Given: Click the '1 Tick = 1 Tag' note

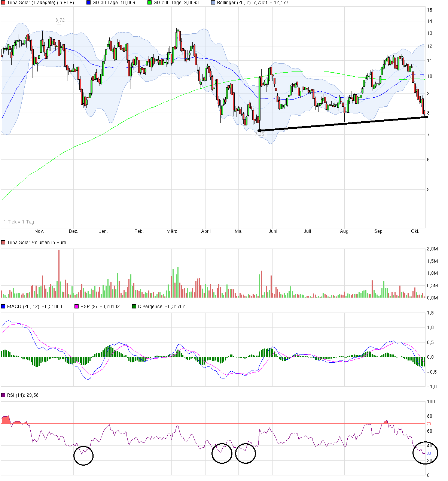Looking at the screenshot, I should 19,222.
